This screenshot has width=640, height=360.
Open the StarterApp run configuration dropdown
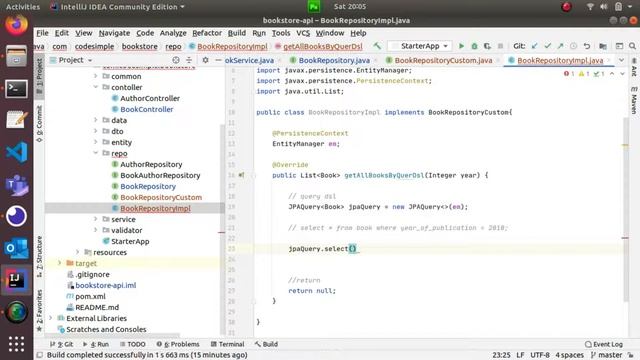(x=420, y=46)
